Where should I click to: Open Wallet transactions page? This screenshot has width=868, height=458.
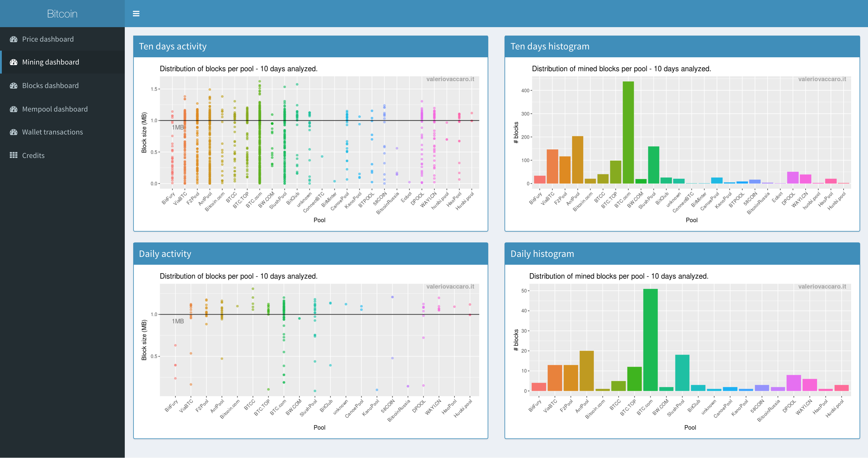52,132
